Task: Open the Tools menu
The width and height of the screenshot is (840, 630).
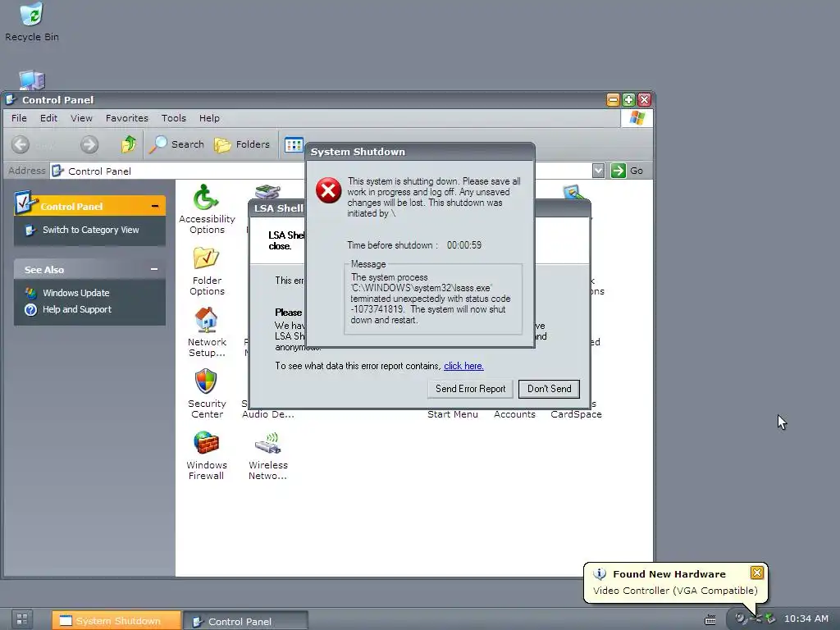Action: (174, 118)
